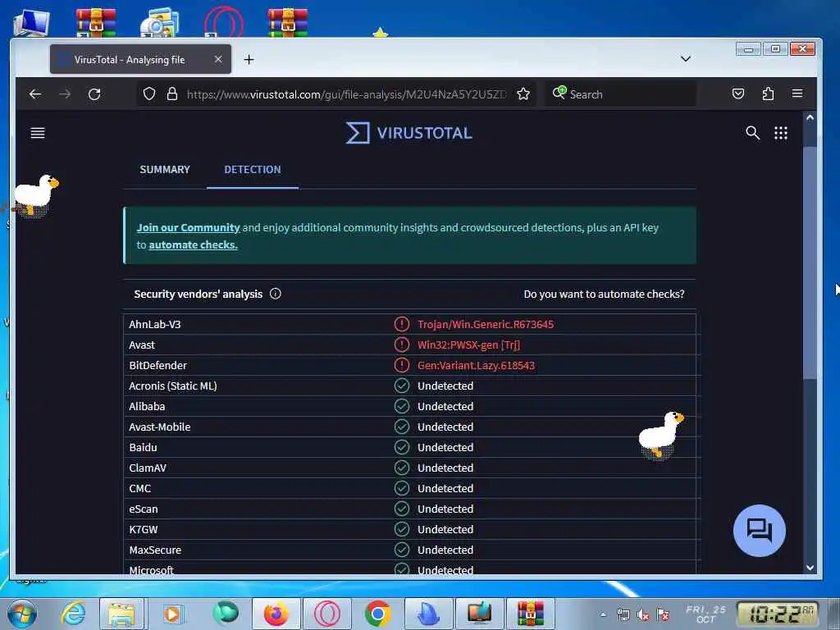The height and width of the screenshot is (630, 840).
Task: Click the Acronis (Static ML) vendor name
Action: point(172,386)
